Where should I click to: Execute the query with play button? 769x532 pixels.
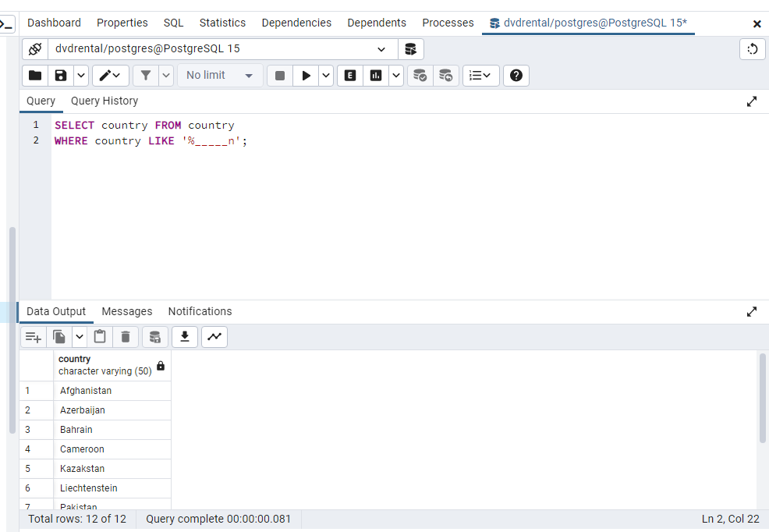306,76
